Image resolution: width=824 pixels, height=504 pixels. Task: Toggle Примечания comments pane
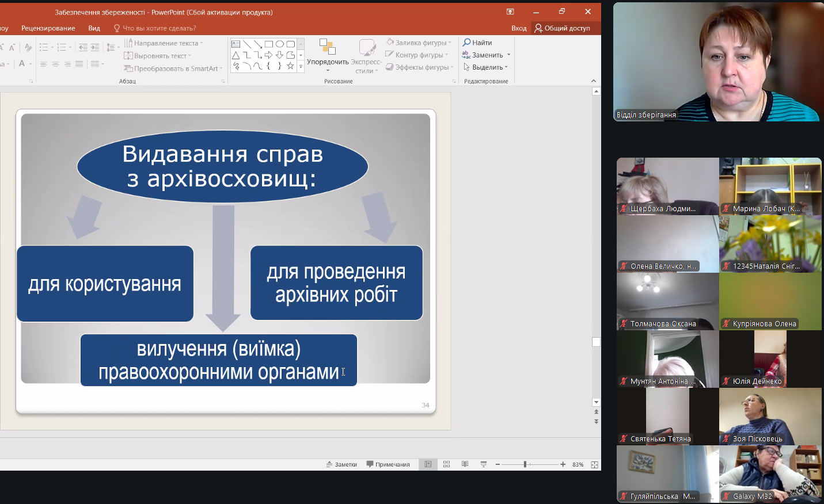(x=388, y=464)
